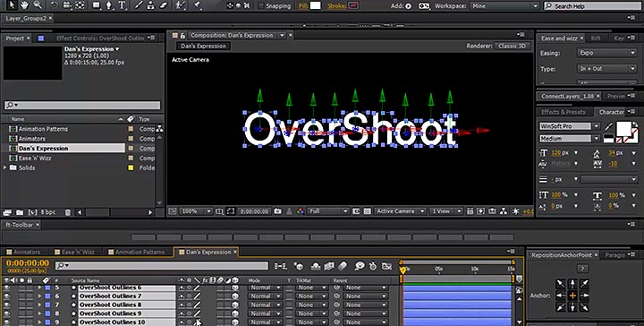Switch to Animation Patterns timeline tab
This screenshot has width=644, height=326.
(x=137, y=252)
